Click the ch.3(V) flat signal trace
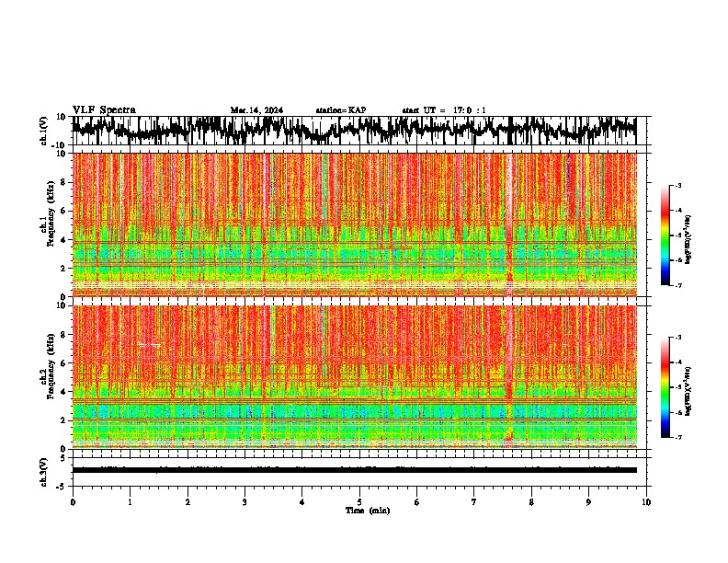The width and height of the screenshot is (728, 563). (x=354, y=470)
